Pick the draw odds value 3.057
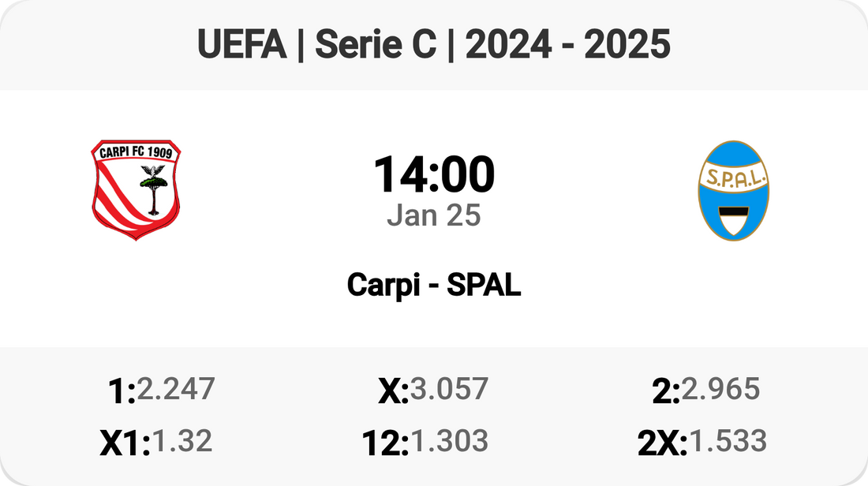868x486 pixels. point(449,389)
